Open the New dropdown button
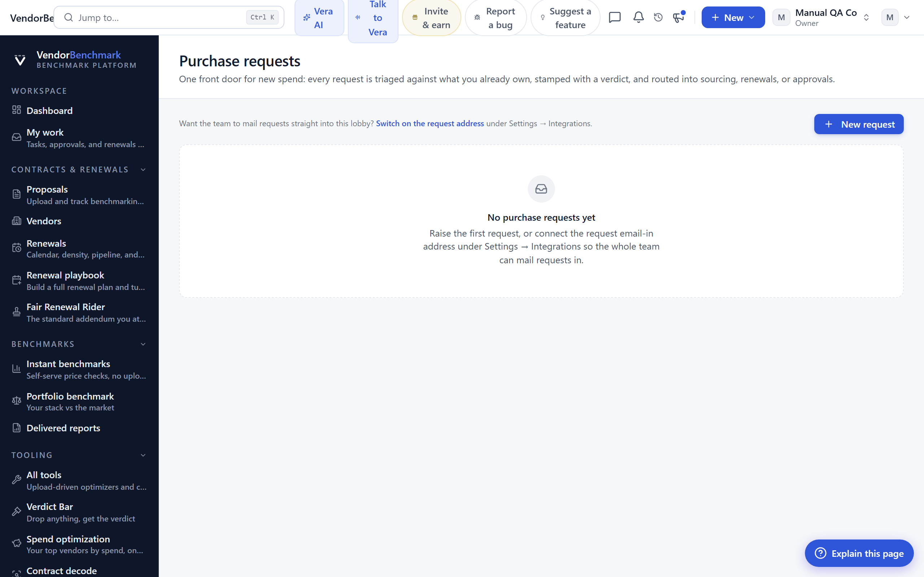 (733, 18)
